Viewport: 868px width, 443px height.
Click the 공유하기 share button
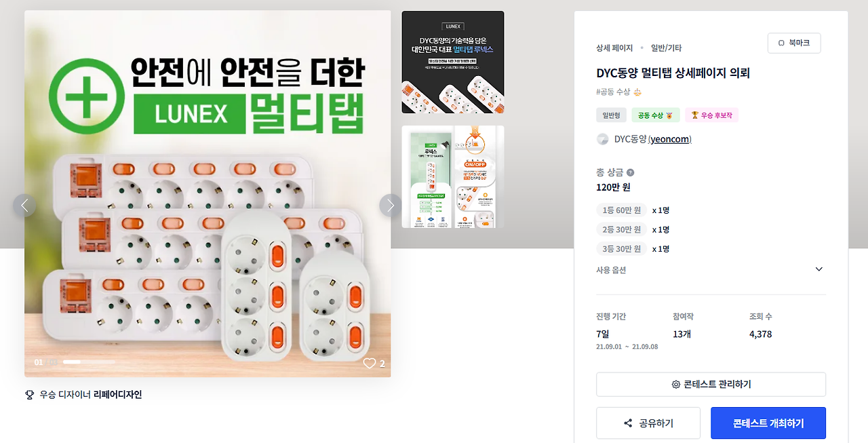[x=648, y=423]
